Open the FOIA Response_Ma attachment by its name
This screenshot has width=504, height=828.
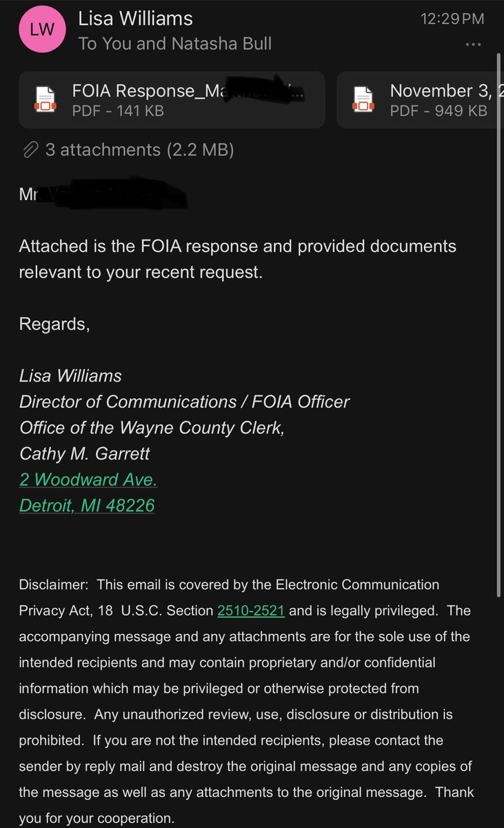point(188,90)
